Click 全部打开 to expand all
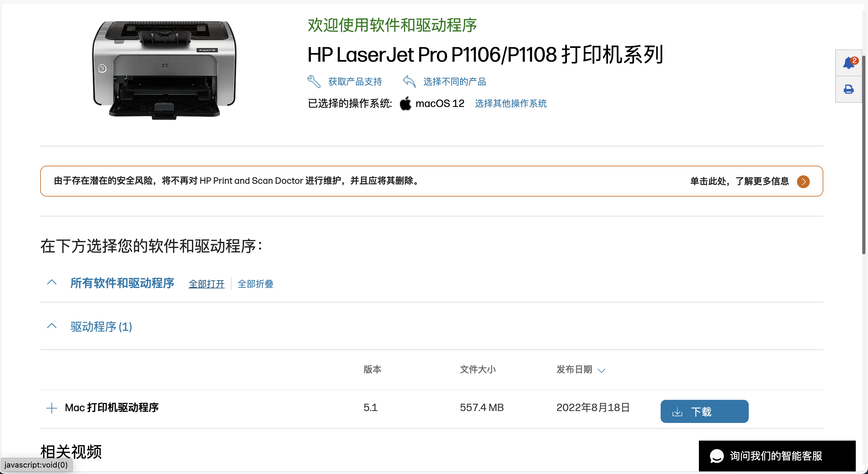Viewport: 868px width, 474px height. coord(207,284)
